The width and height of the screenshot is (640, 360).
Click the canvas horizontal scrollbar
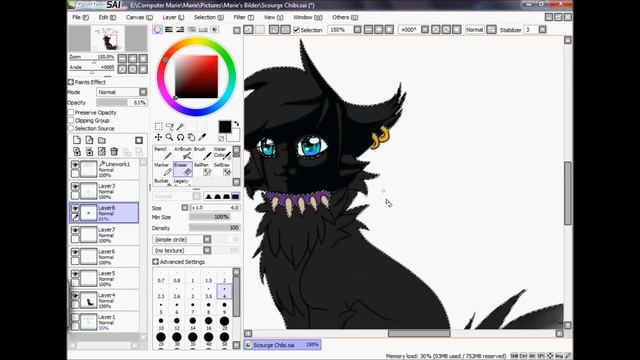coord(419,333)
